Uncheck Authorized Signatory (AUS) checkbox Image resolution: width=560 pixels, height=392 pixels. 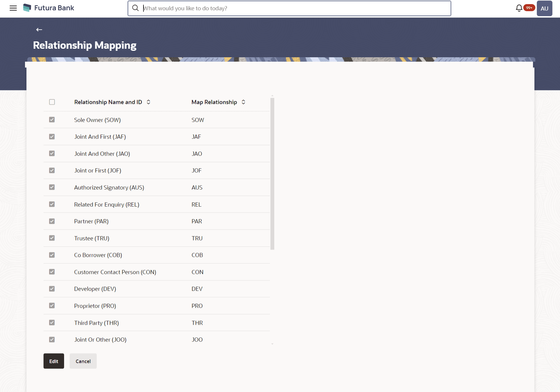52,187
